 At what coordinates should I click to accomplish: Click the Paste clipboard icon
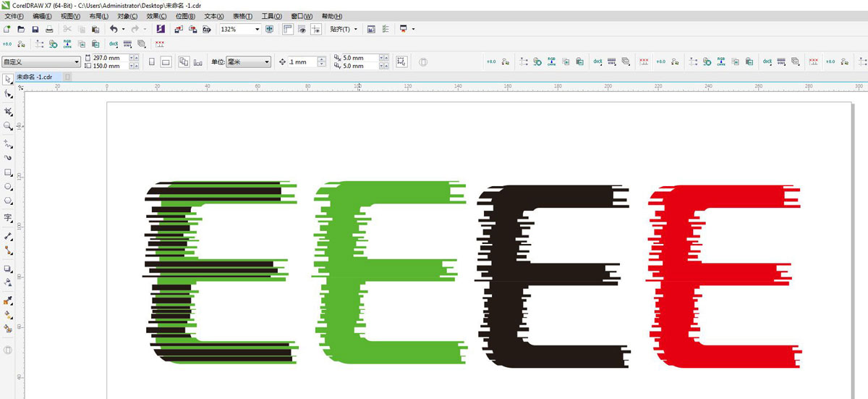[95, 29]
